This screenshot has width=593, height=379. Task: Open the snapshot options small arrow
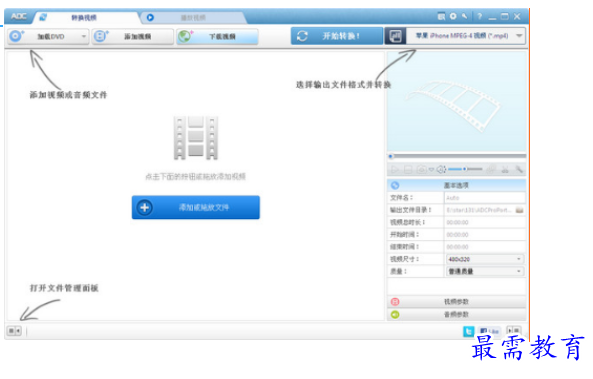tap(431, 169)
